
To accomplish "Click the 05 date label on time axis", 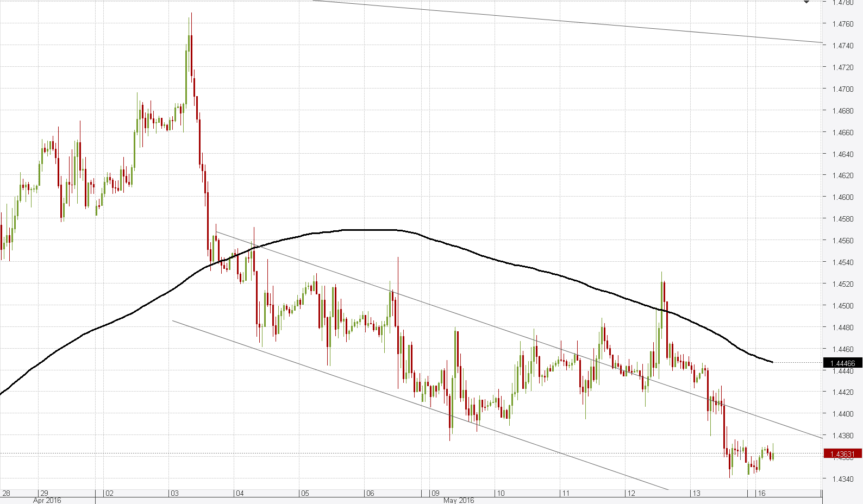I will tap(304, 494).
